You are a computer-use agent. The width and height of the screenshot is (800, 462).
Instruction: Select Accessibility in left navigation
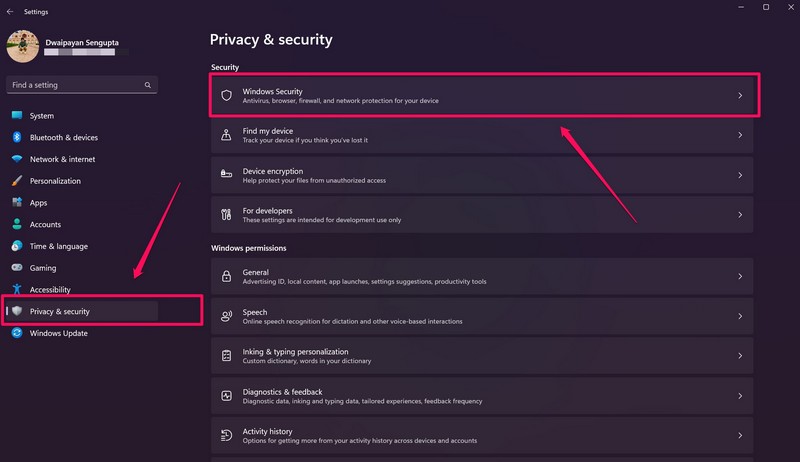50,290
